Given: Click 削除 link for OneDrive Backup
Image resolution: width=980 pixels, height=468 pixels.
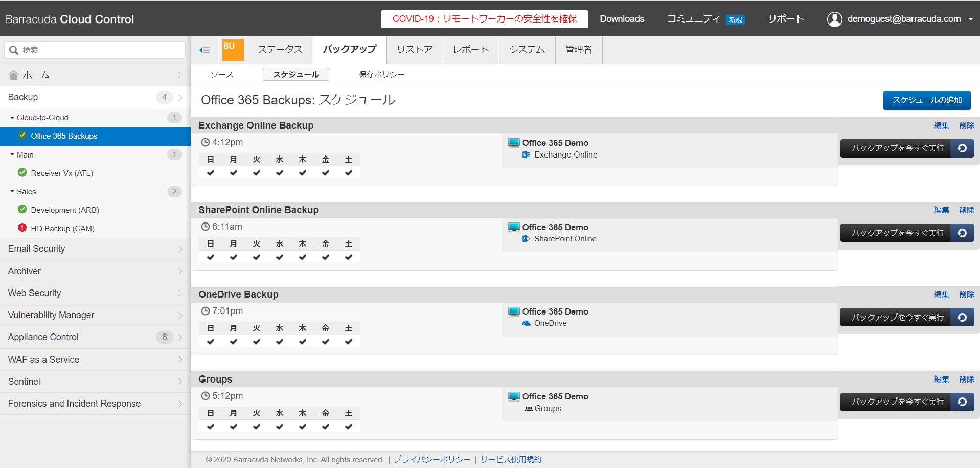Looking at the screenshot, I should (966, 295).
